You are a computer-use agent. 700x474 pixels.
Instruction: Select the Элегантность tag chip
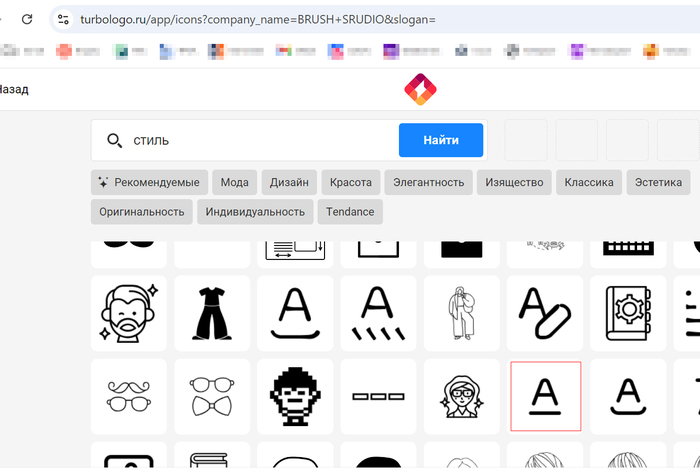click(429, 182)
